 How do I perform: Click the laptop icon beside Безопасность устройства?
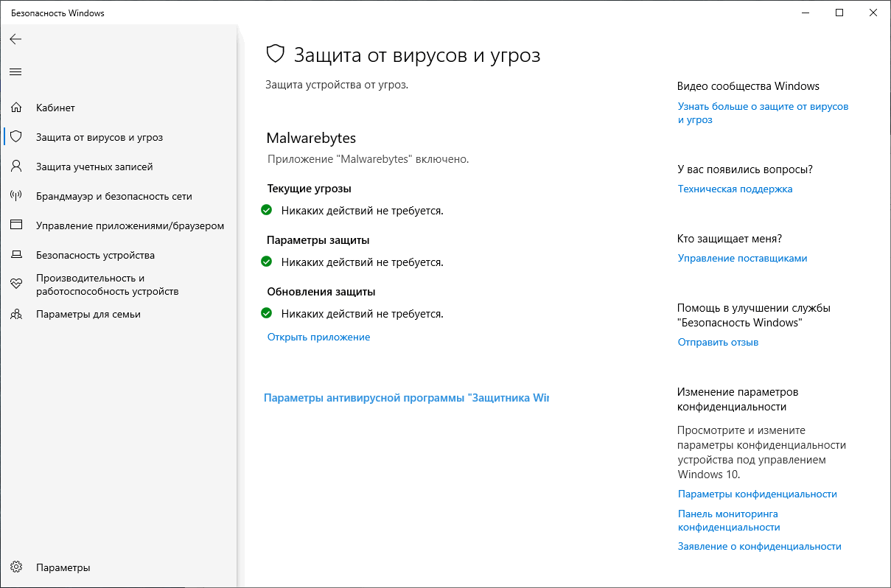[15, 254]
